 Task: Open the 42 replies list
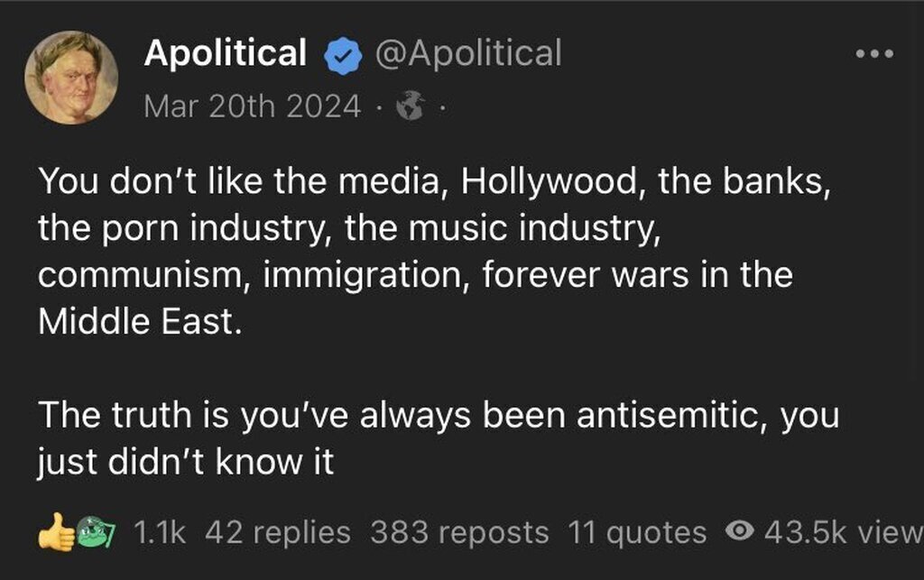click(x=277, y=532)
